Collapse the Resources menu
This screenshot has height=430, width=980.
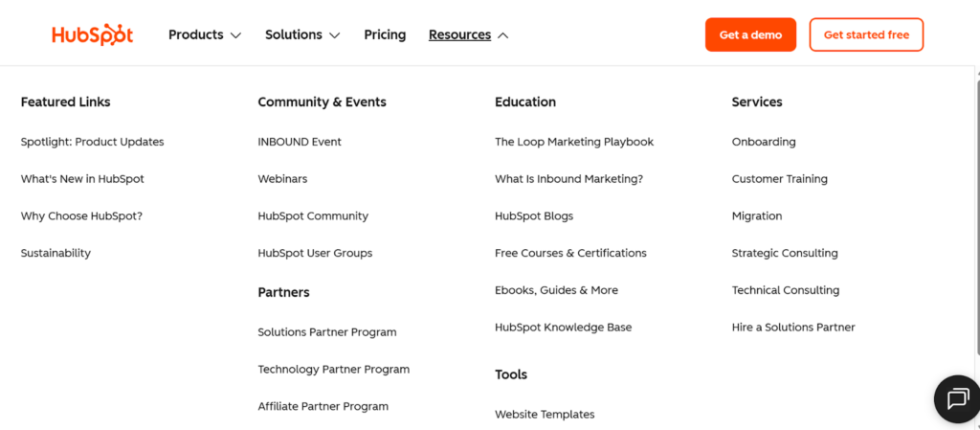(x=469, y=34)
